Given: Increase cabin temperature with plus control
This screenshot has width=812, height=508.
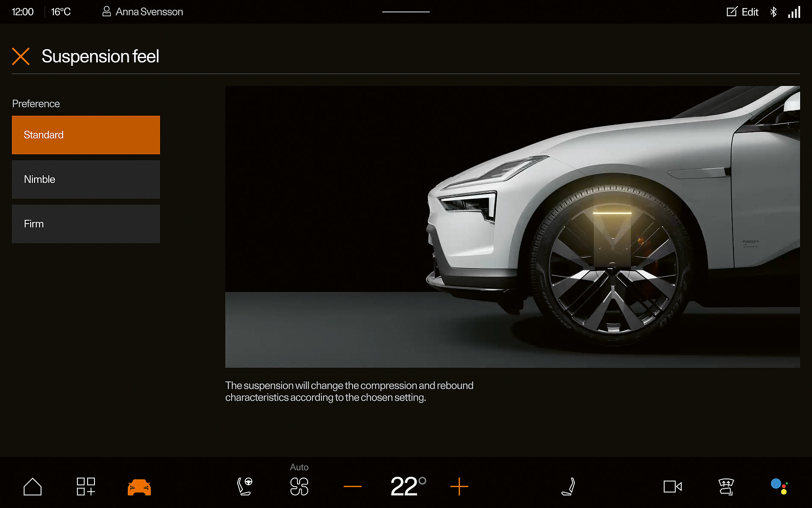Looking at the screenshot, I should [459, 486].
